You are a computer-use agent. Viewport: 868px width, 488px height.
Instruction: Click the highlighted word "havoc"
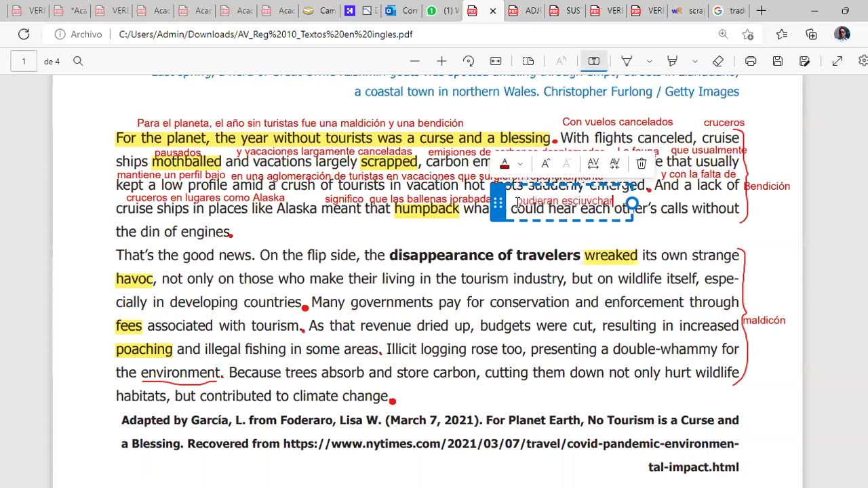[134, 279]
